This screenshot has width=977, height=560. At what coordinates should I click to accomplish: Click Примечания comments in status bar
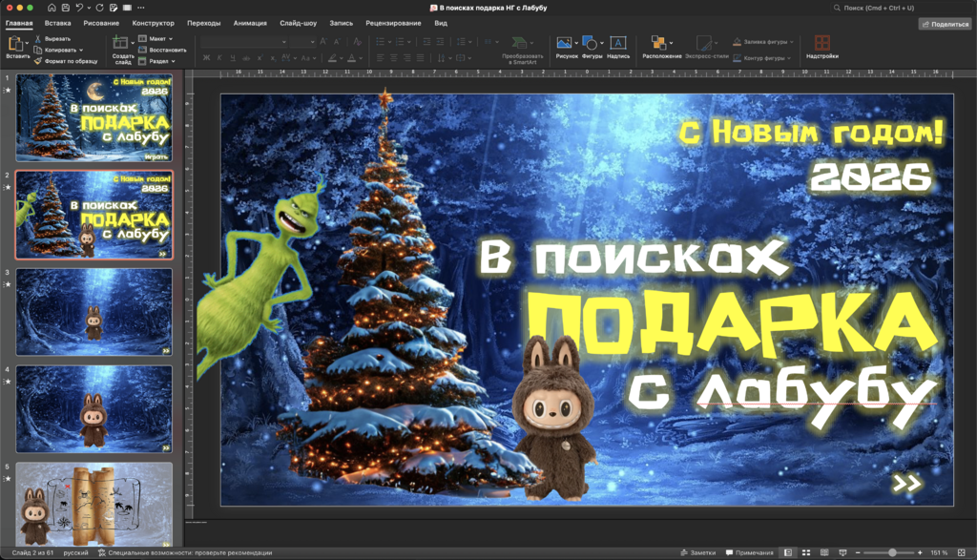[x=750, y=552]
